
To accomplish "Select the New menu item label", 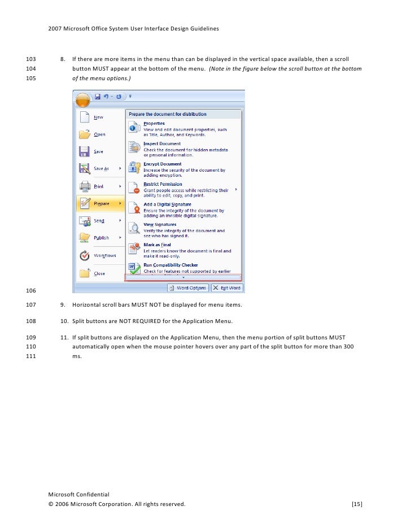I will click(x=98, y=117).
